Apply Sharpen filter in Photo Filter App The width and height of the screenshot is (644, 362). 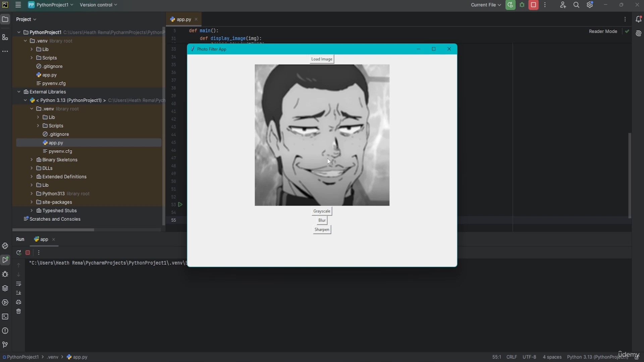coord(322,230)
